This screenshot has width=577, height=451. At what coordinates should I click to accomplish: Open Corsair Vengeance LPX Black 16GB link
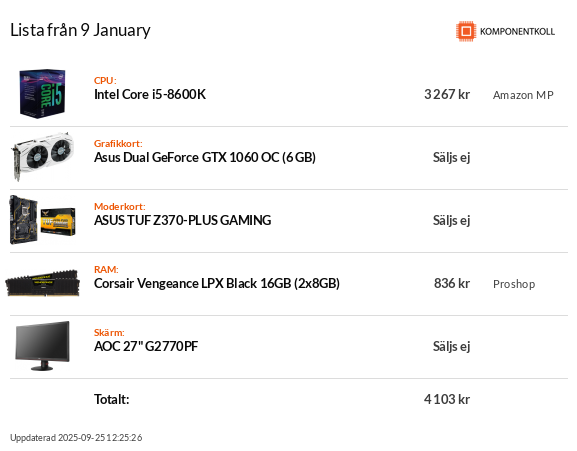[x=217, y=283]
